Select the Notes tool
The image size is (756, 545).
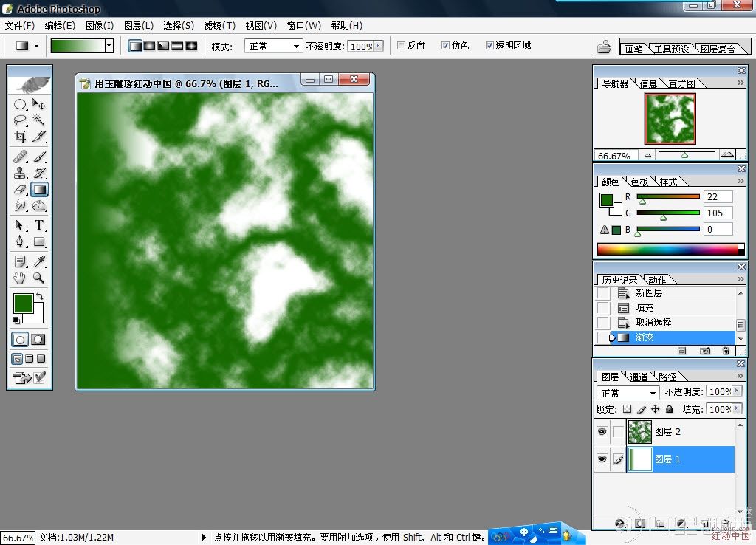coord(20,261)
